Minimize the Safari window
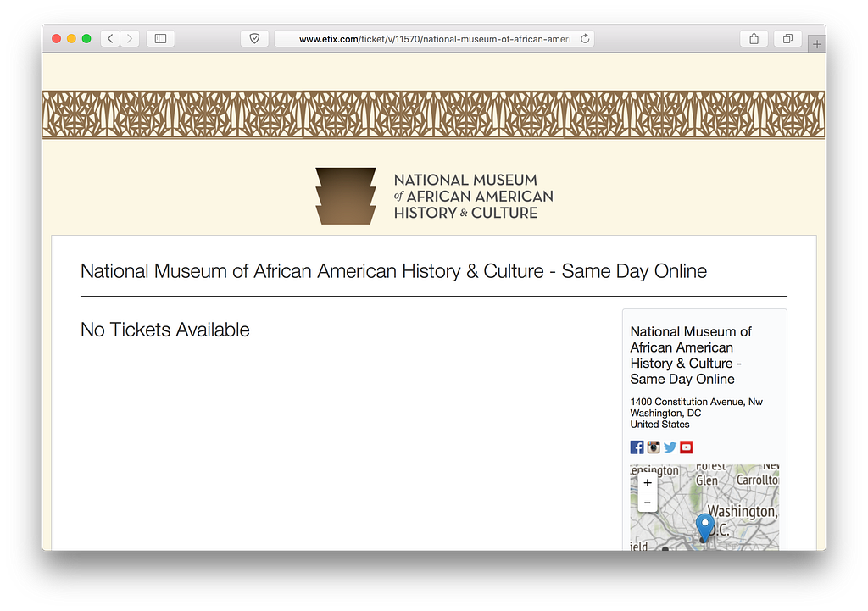Viewport: 868px width, 611px height. (71, 38)
